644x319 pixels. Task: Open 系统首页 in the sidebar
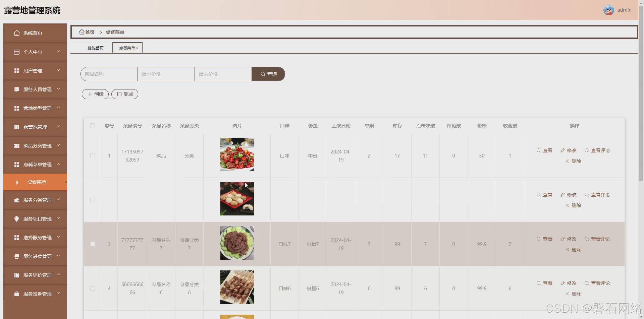click(x=35, y=33)
